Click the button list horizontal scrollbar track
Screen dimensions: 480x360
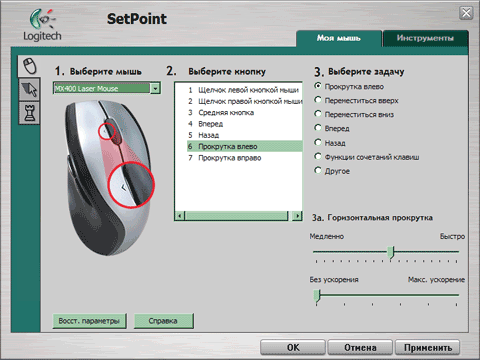237,216
